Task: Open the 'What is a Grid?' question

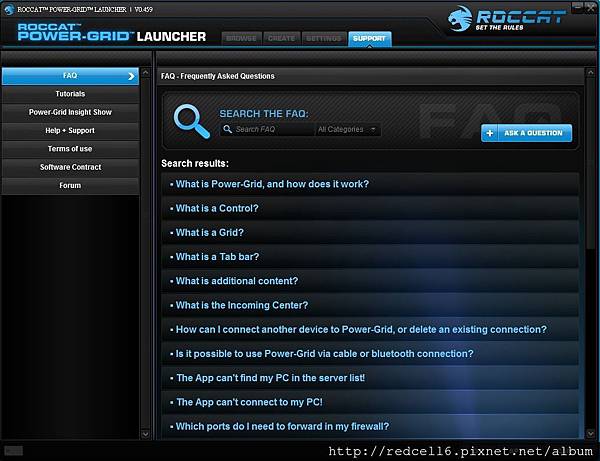Action: [x=370, y=233]
